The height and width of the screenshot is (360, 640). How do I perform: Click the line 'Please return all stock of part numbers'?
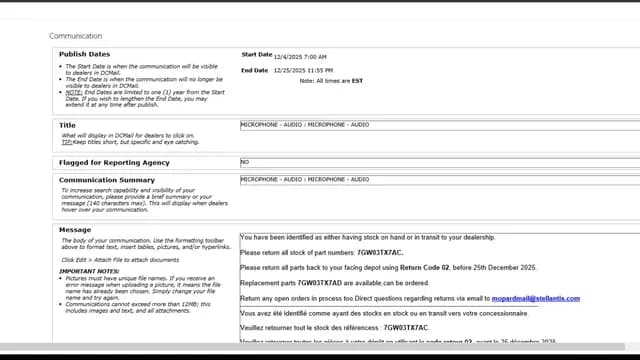[322, 253]
